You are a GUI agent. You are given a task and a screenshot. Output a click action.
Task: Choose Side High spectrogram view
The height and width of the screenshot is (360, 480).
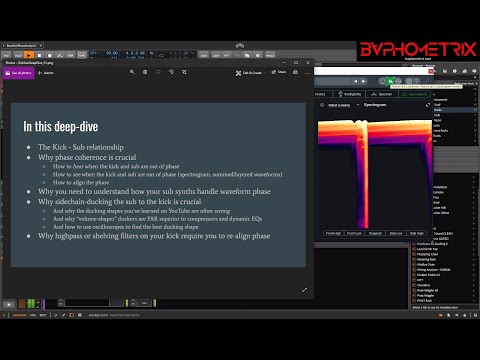(x=417, y=233)
